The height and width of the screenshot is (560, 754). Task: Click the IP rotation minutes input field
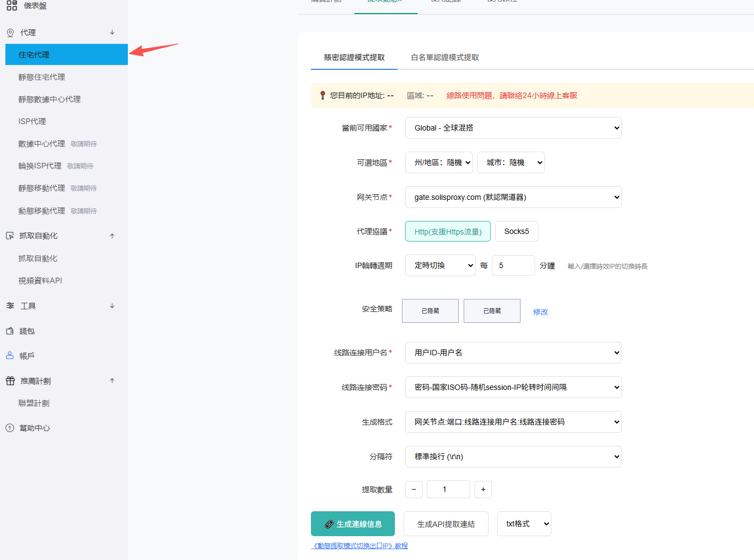513,265
